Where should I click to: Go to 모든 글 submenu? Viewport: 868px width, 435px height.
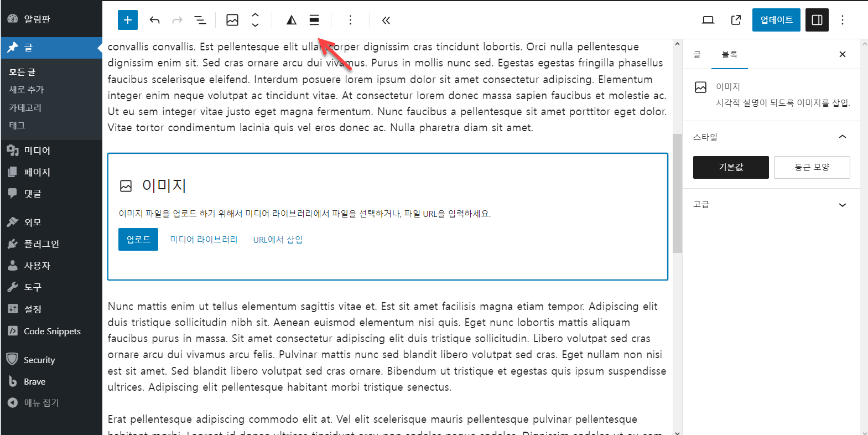(22, 72)
